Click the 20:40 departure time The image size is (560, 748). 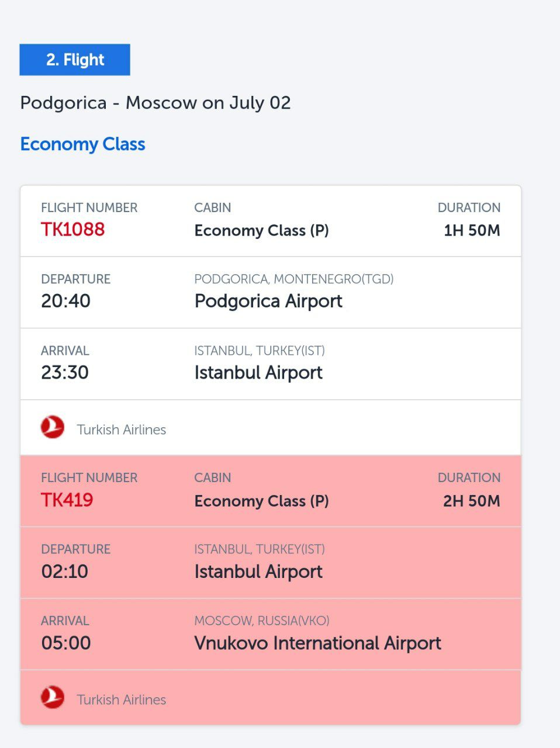[x=65, y=301]
